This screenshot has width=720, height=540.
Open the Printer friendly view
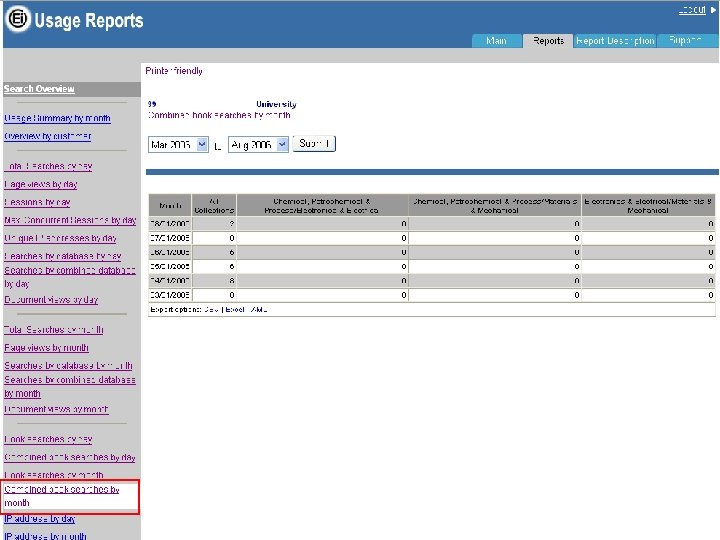(174, 71)
